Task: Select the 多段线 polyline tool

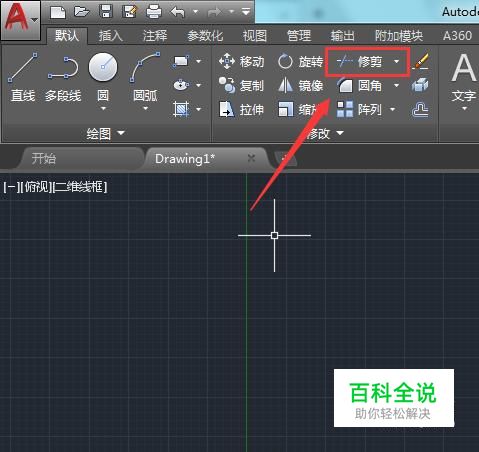Action: pos(63,77)
